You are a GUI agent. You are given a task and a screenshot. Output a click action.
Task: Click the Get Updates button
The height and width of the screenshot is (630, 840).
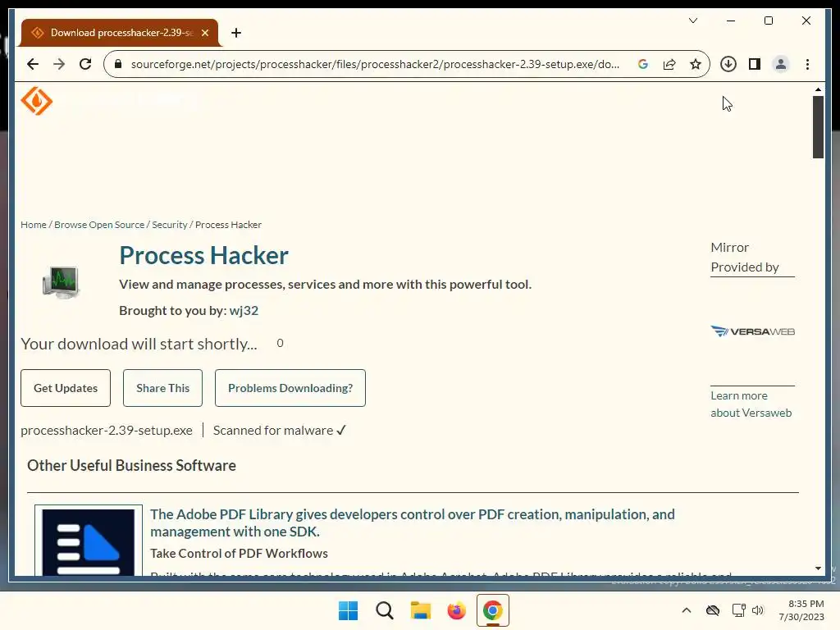pyautogui.click(x=66, y=388)
